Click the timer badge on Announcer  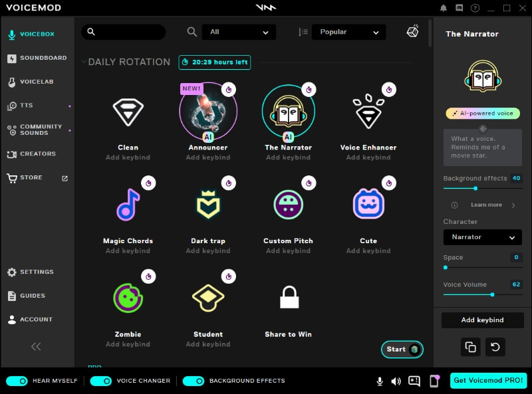pyautogui.click(x=229, y=90)
